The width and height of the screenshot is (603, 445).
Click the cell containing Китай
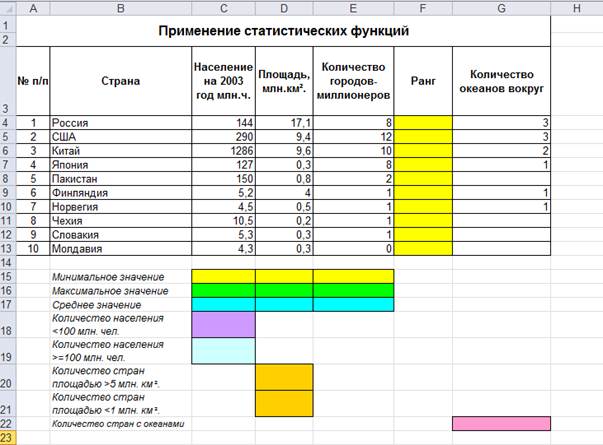tap(121, 151)
